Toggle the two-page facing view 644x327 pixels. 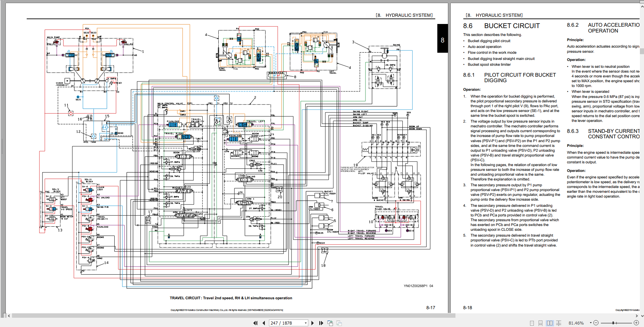[x=550, y=323]
